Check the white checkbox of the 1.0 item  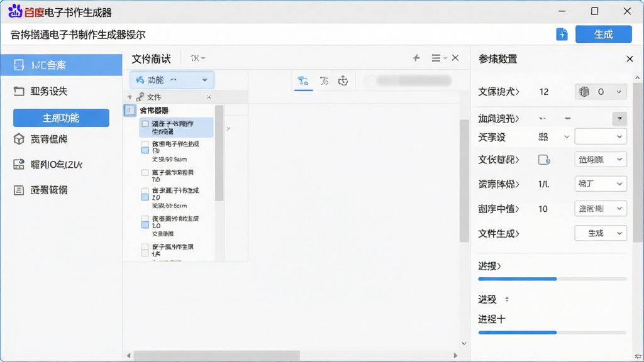coord(145,219)
